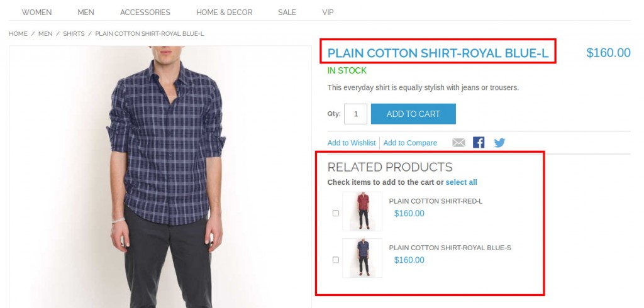The width and height of the screenshot is (644, 308).
Task: Check the Plain Cotton Shirt-Red-L checkbox
Action: (336, 213)
